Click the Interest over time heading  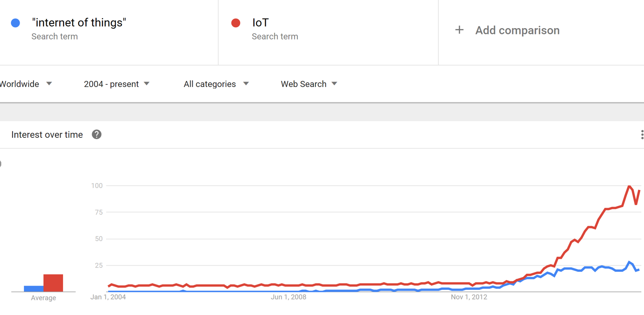pos(47,135)
